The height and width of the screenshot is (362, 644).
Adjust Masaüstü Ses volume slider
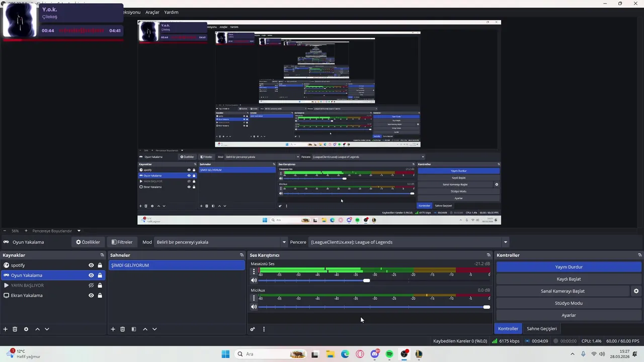366,281
